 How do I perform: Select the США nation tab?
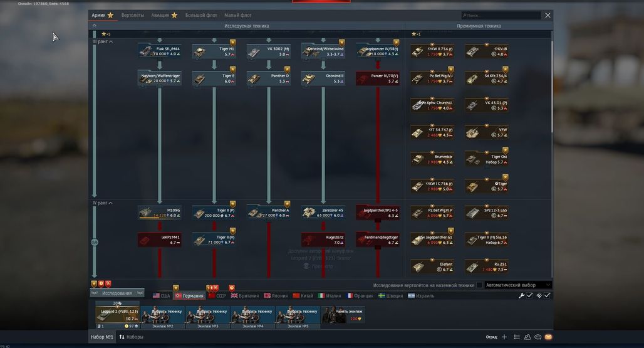click(x=162, y=296)
